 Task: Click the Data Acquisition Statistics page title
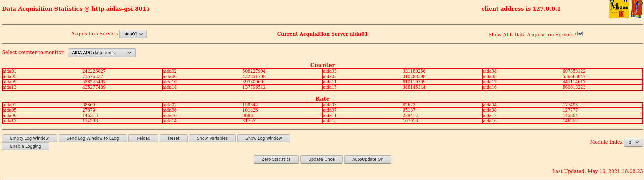pos(76,9)
